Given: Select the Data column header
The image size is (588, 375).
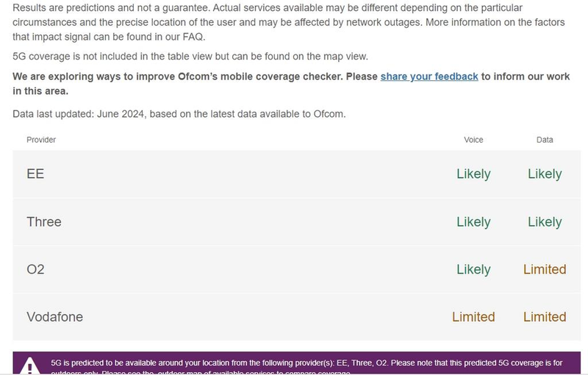Looking at the screenshot, I should click(x=545, y=140).
